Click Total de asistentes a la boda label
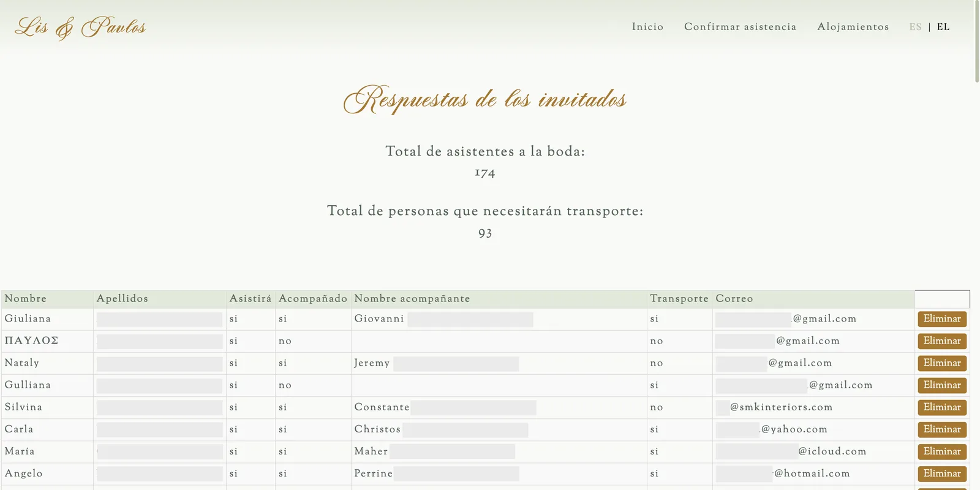Screen dimensions: 980x490 [485, 151]
